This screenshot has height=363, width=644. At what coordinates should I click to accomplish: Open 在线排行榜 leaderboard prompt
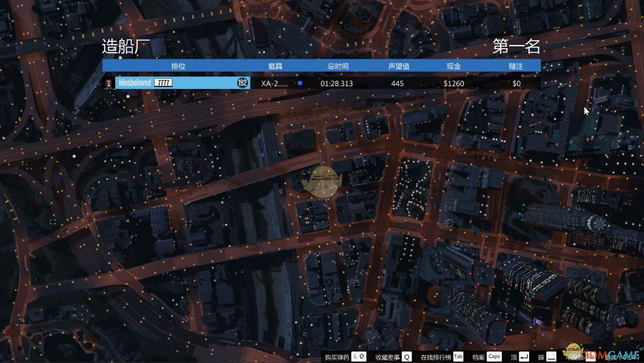pos(436,357)
